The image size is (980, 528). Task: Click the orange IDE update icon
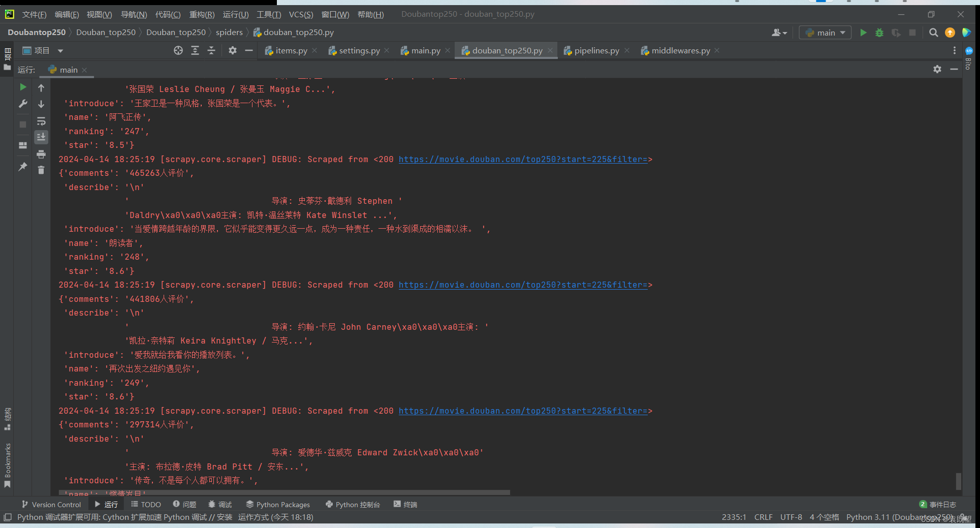[x=950, y=33]
